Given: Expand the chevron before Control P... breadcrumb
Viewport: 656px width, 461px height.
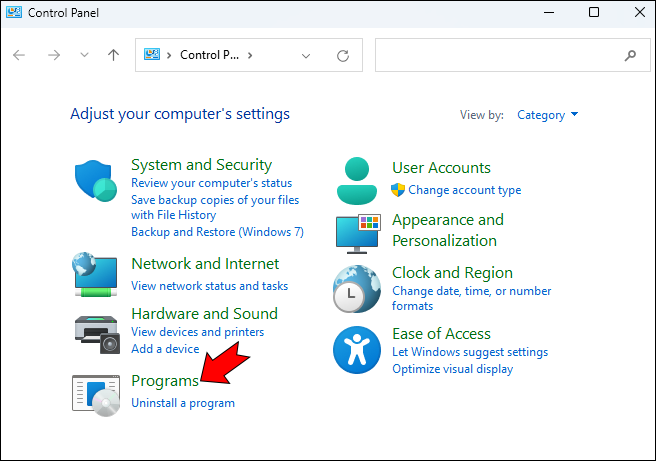Looking at the screenshot, I should coord(169,55).
